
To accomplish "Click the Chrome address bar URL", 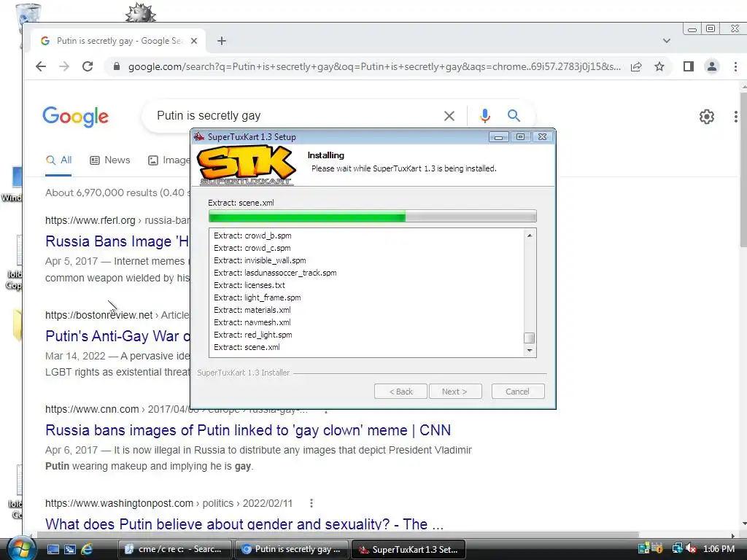I will tap(374, 66).
